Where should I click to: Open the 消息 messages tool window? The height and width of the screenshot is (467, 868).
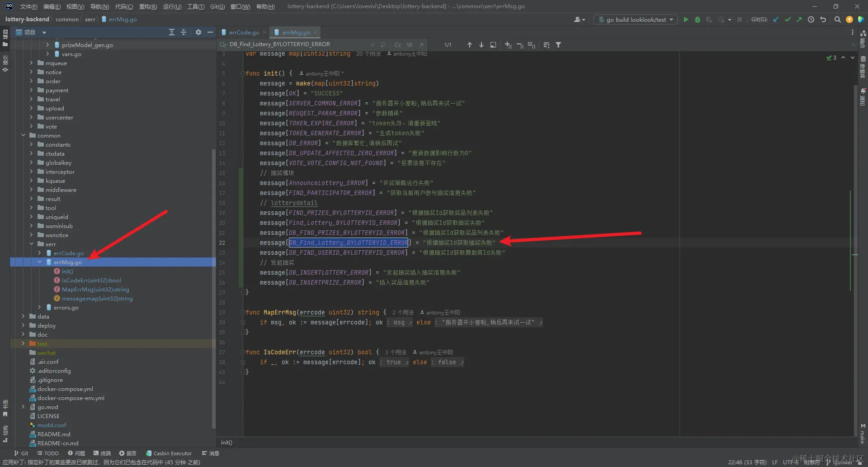click(211, 453)
